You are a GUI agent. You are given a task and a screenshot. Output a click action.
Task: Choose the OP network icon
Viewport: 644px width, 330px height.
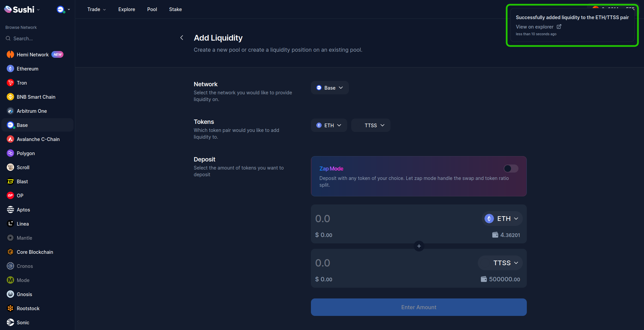(x=10, y=195)
